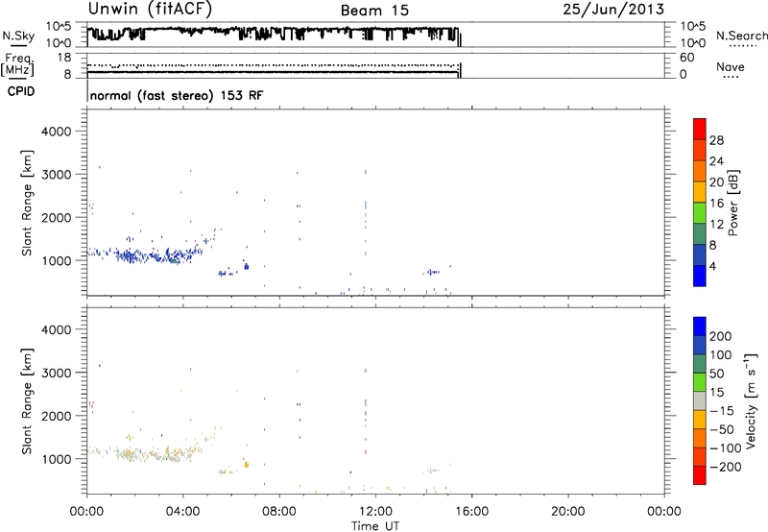Pick the orange 20–24 dB power color segment
Viewport: 768px width, 532px height.
[x=700, y=171]
